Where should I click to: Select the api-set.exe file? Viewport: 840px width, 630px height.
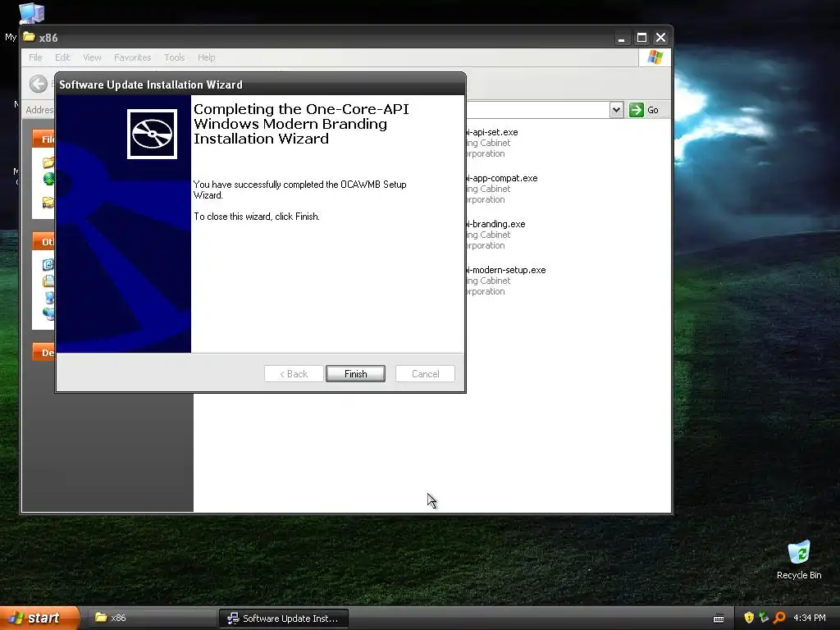[x=491, y=132]
